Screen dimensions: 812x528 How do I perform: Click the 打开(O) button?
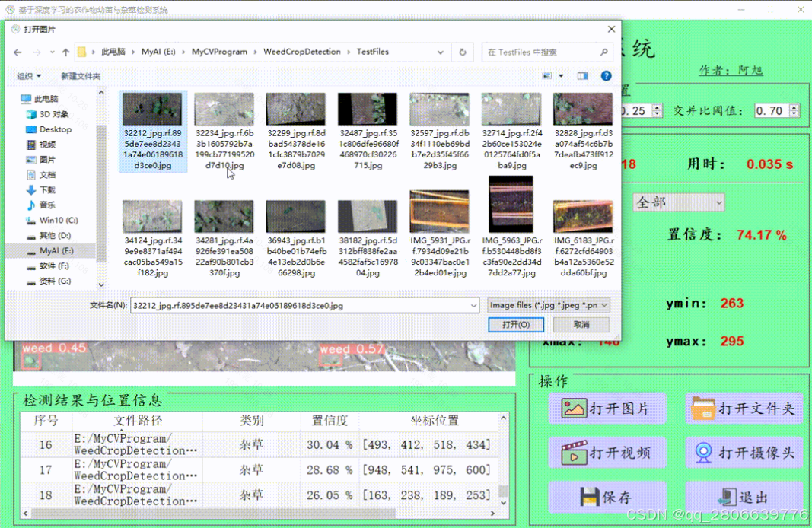tap(516, 325)
